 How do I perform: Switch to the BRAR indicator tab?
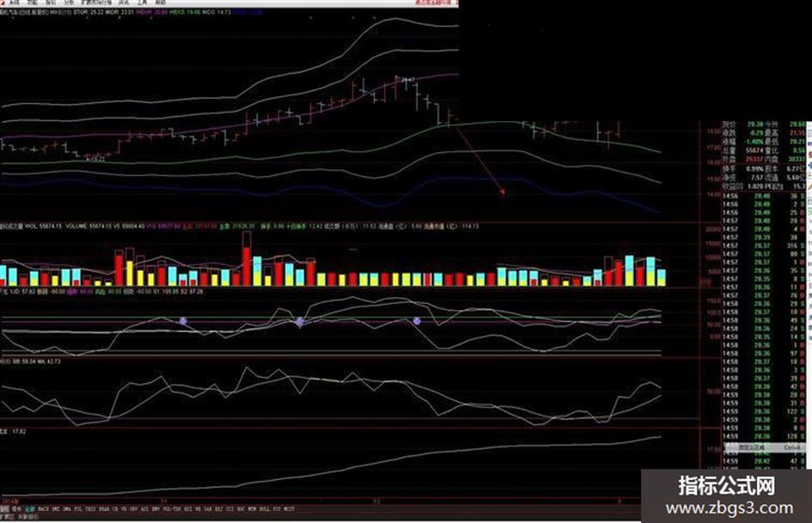pyautogui.click(x=104, y=509)
